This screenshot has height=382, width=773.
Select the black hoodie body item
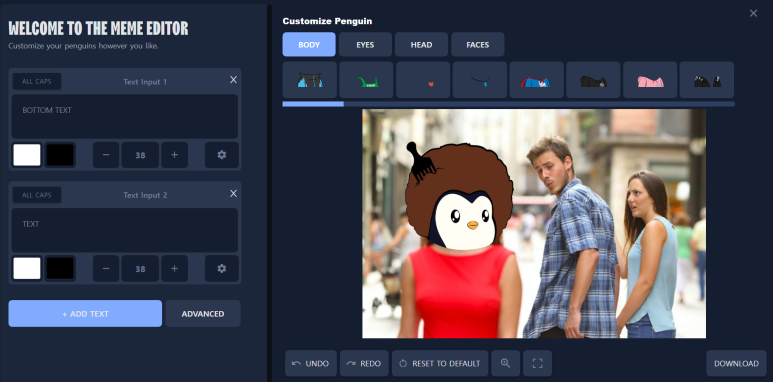tap(593, 80)
